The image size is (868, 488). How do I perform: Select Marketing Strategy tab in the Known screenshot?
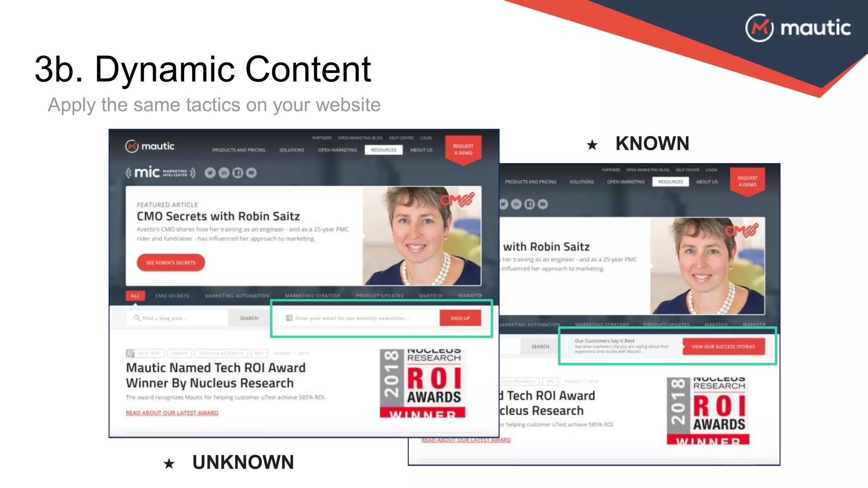(602, 324)
